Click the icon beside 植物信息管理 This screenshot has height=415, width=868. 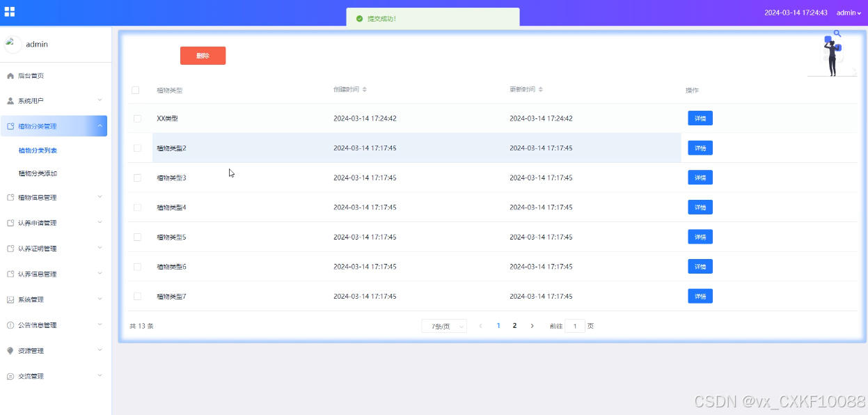pyautogui.click(x=10, y=198)
